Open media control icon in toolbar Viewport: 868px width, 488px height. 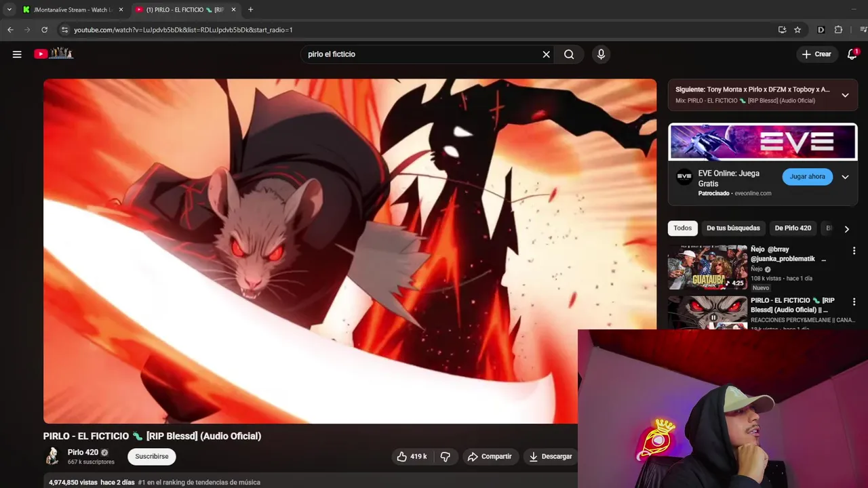863,30
